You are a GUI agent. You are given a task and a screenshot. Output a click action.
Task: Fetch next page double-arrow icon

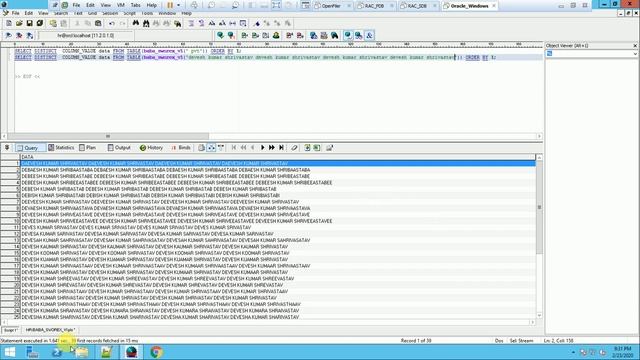(271, 148)
